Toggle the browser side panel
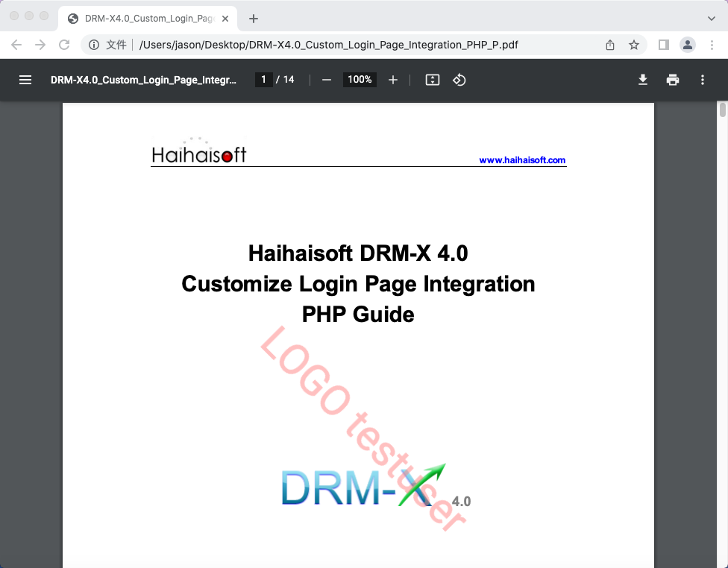728x568 pixels. tap(664, 45)
